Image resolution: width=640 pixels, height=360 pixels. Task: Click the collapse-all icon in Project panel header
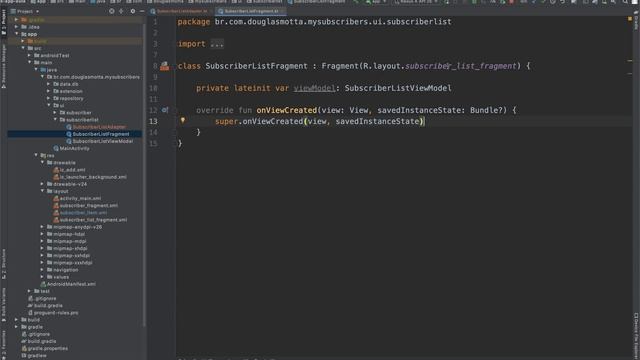(121, 11)
